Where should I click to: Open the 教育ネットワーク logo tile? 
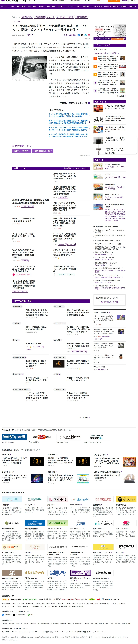(x=58, y=523)
